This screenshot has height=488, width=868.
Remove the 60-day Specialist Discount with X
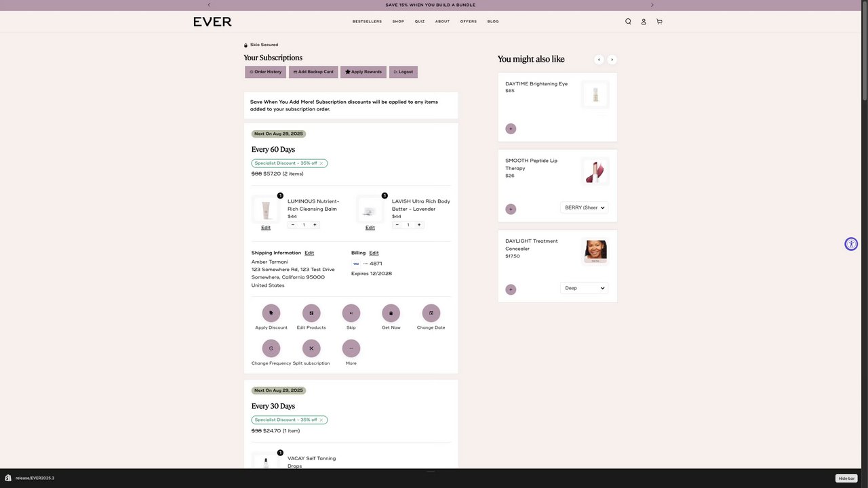(321, 163)
